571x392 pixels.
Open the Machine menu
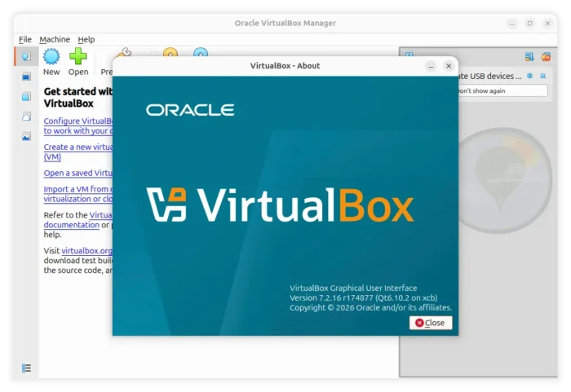55,39
